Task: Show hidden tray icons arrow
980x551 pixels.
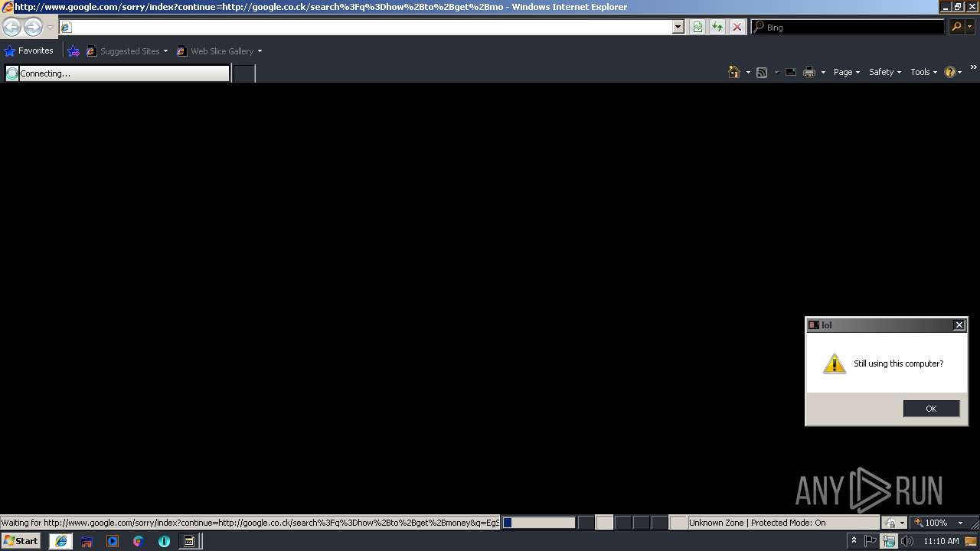Action: pos(854,541)
